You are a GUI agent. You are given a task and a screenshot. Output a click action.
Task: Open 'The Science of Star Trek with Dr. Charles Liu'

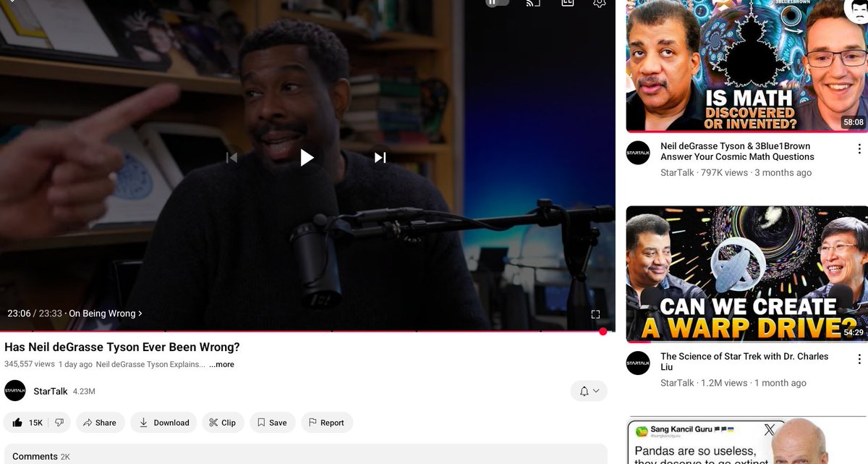(744, 361)
